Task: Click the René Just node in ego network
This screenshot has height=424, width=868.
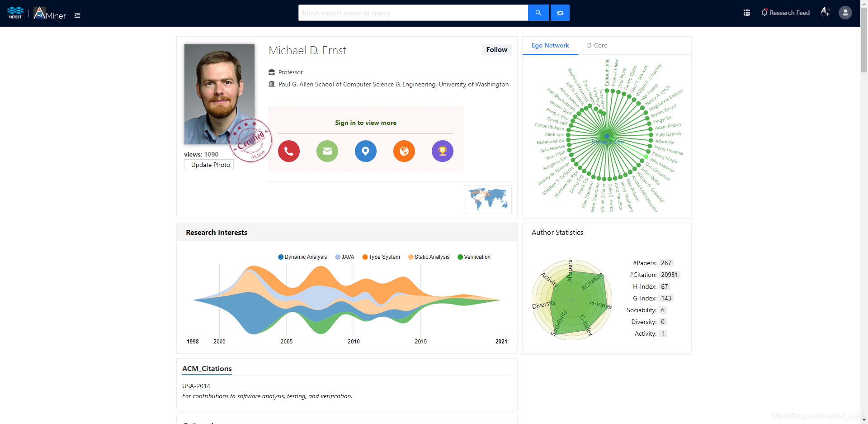Action: pyautogui.click(x=568, y=134)
